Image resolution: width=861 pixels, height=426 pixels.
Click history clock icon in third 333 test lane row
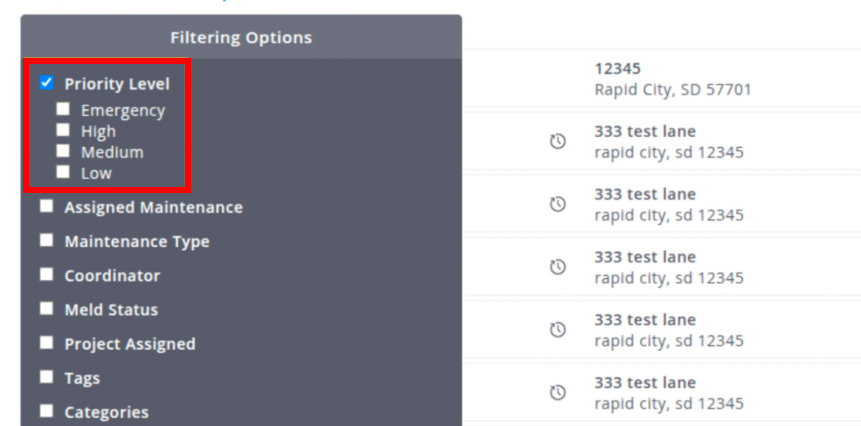click(x=558, y=267)
